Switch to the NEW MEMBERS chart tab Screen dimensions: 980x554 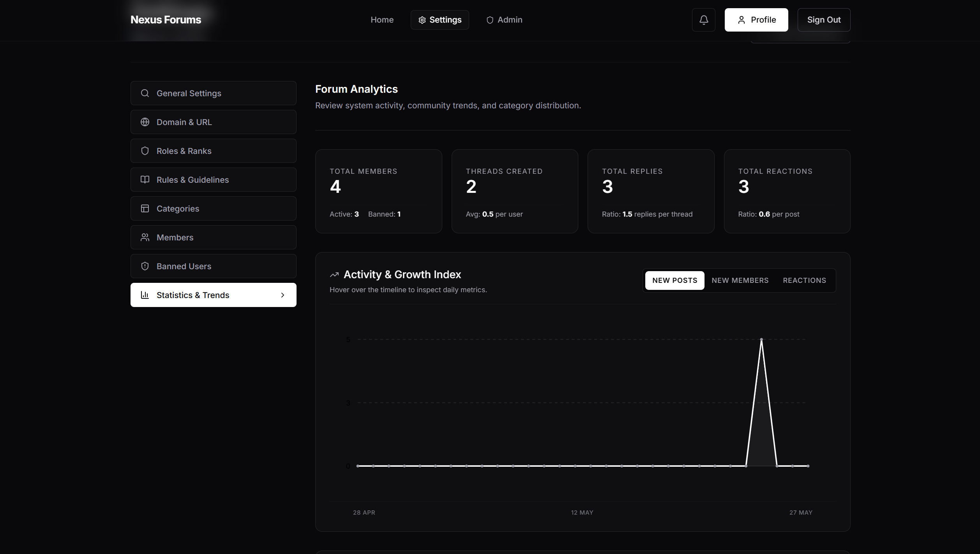(x=740, y=281)
